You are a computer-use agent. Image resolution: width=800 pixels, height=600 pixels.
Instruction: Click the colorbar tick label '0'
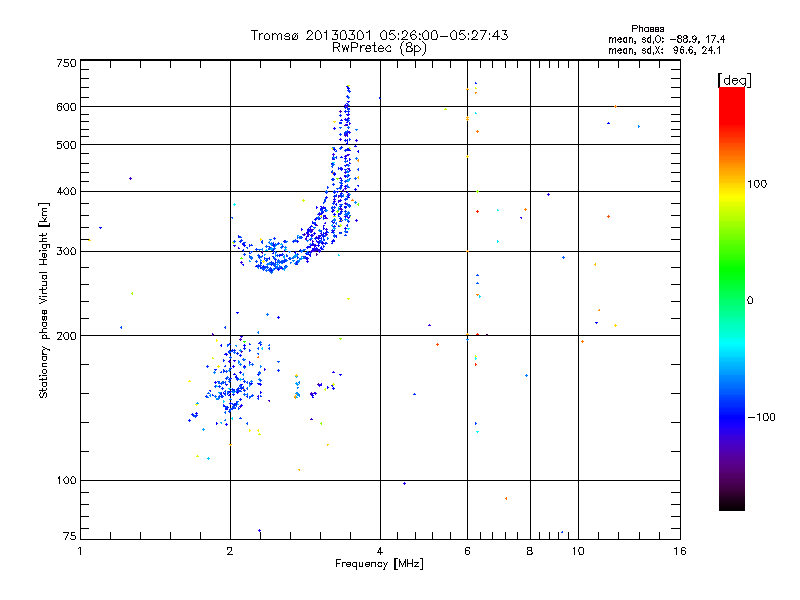pos(749,301)
